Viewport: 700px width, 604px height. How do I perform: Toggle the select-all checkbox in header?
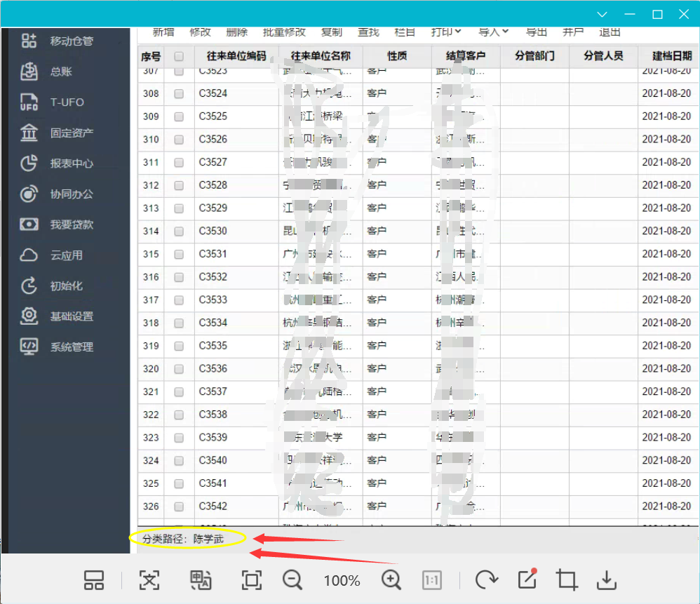click(179, 56)
